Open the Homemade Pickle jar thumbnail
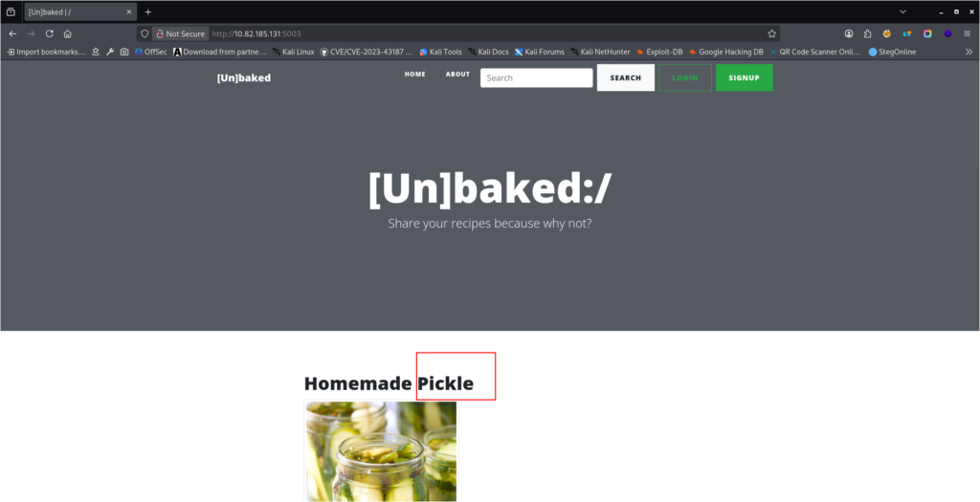This screenshot has height=502, width=980. [381, 450]
